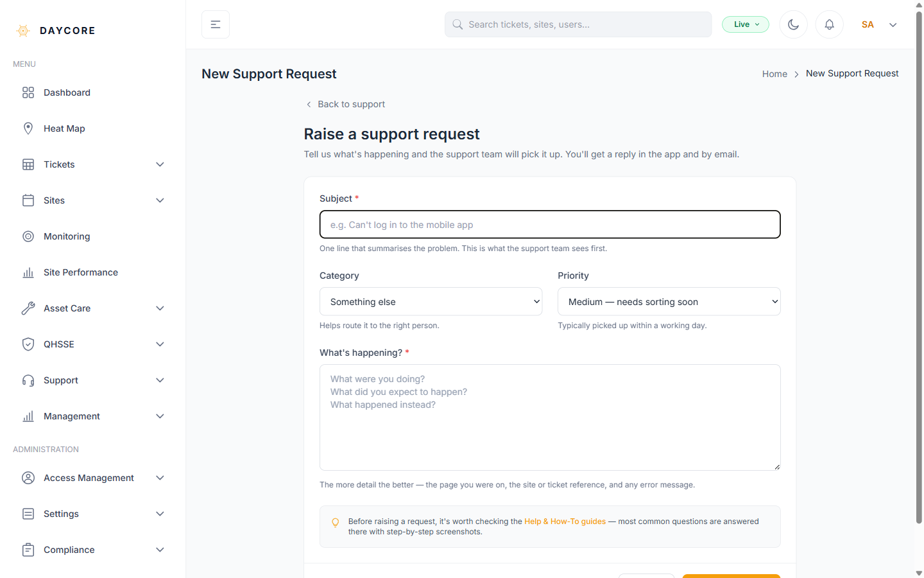Click the 'New Support Request' breadcrumb text
The height and width of the screenshot is (578, 924).
852,73
